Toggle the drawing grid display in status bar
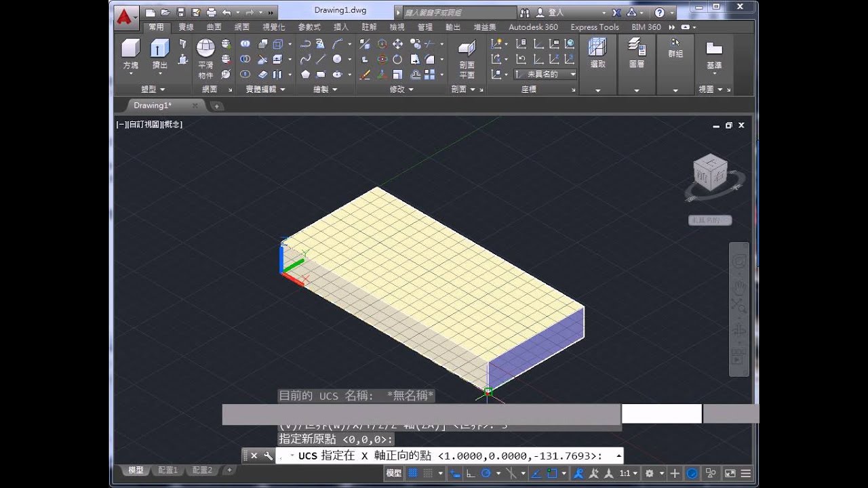This screenshot has width=868, height=488. (x=412, y=473)
